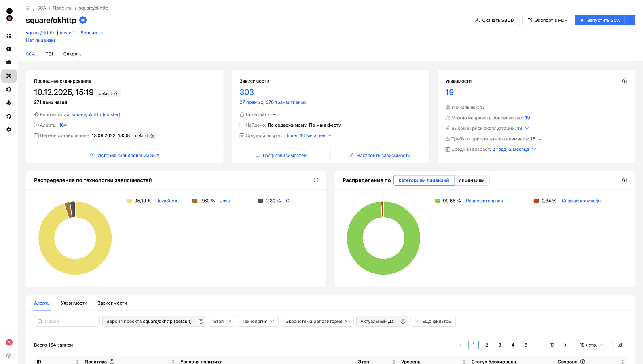
Task: Open the user avatar 'A' in the sidebar
Action: tap(9, 343)
